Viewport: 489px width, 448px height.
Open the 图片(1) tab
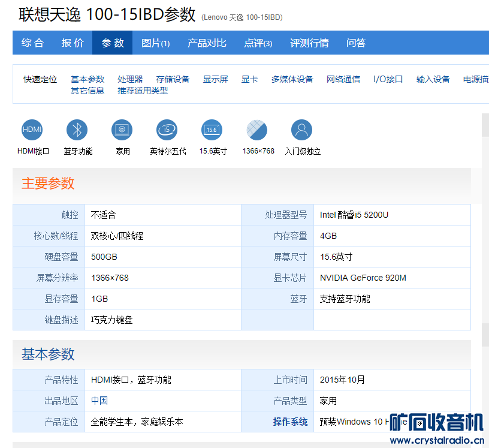pos(156,43)
